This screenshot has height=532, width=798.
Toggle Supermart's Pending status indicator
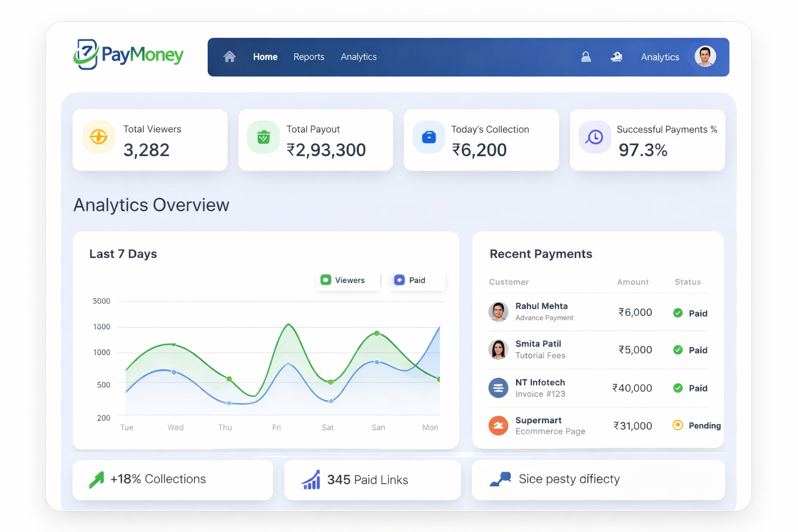pos(677,425)
